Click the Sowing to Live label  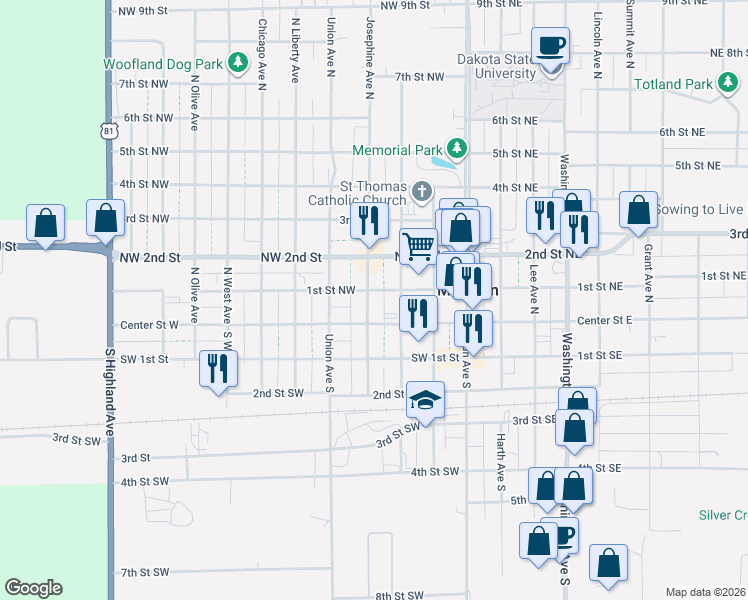[x=699, y=209]
